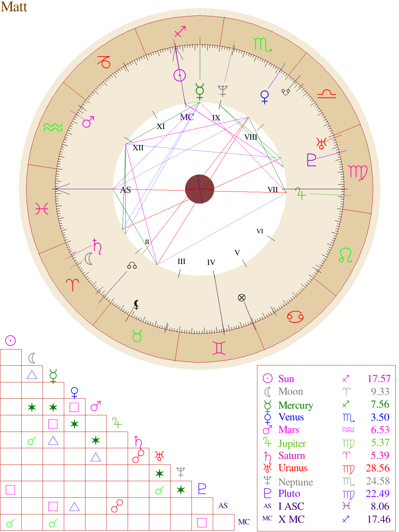
Task: Select the Pisces sign on the zodiac ring
Action: (42, 209)
